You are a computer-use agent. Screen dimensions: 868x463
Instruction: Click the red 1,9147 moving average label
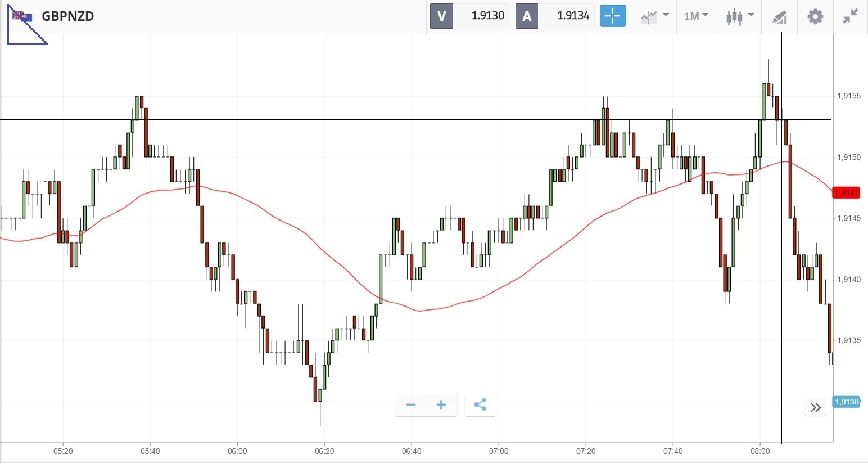847,193
